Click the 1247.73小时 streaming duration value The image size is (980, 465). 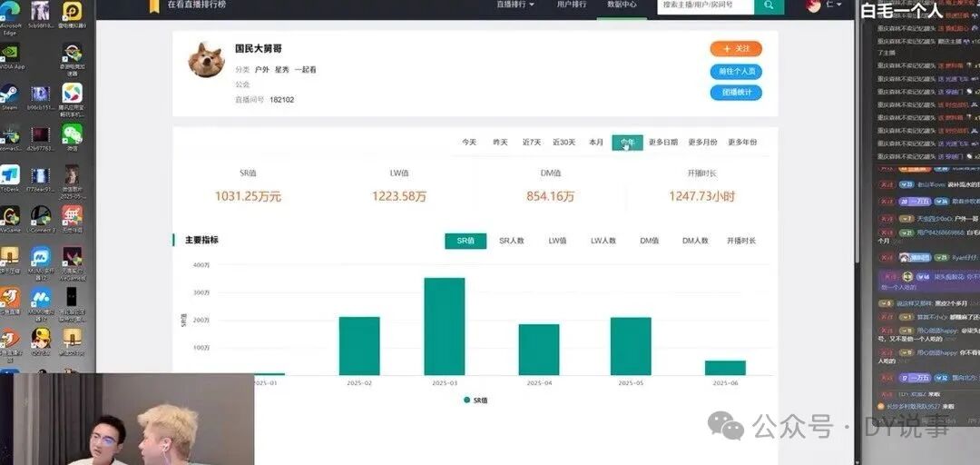tap(701, 196)
